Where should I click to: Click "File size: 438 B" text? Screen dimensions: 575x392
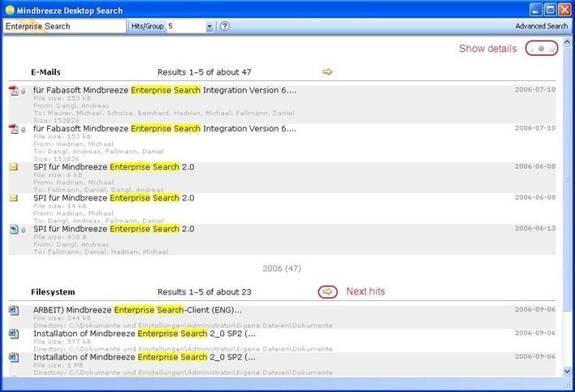[x=60, y=237]
